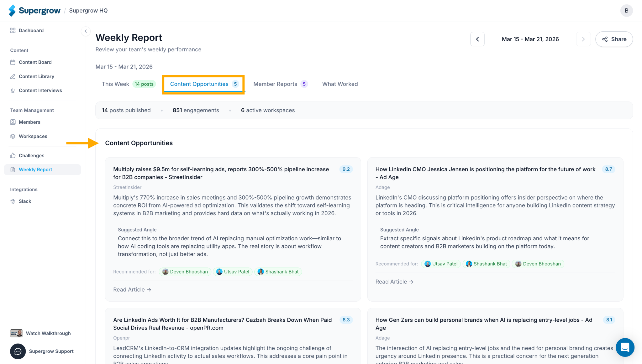Switch to the This Week tab
Viewport: 642px width, 364px height.
[x=129, y=84]
